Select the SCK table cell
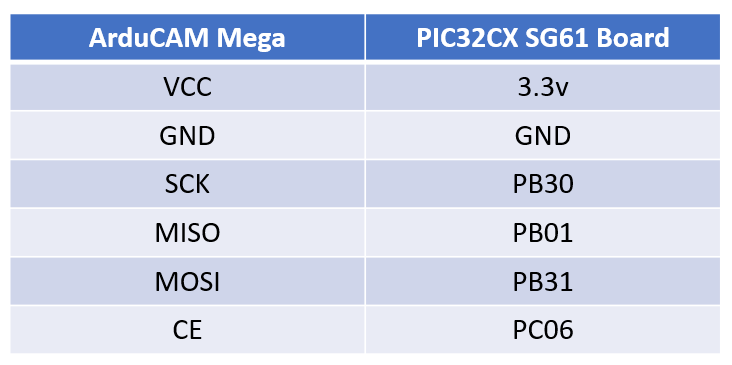 point(187,184)
